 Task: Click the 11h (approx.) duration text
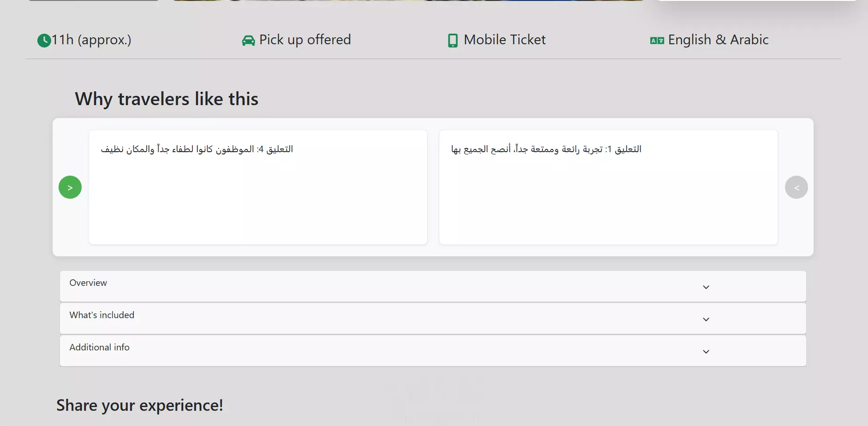[x=91, y=40]
